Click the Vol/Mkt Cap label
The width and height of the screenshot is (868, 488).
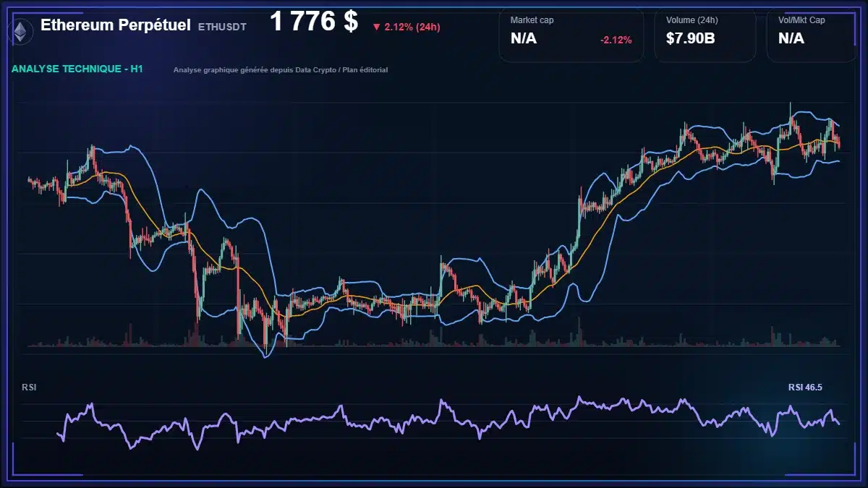coord(801,20)
